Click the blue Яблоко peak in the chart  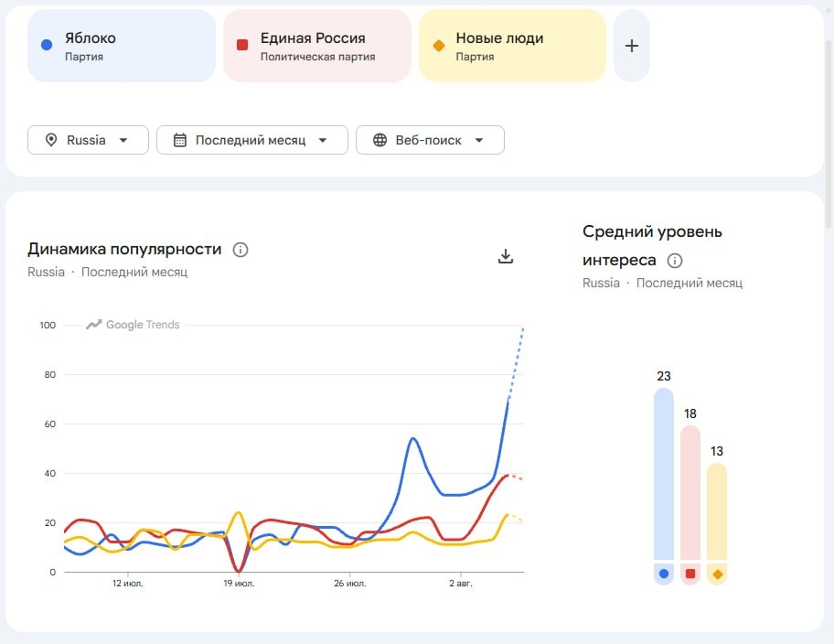[413, 438]
